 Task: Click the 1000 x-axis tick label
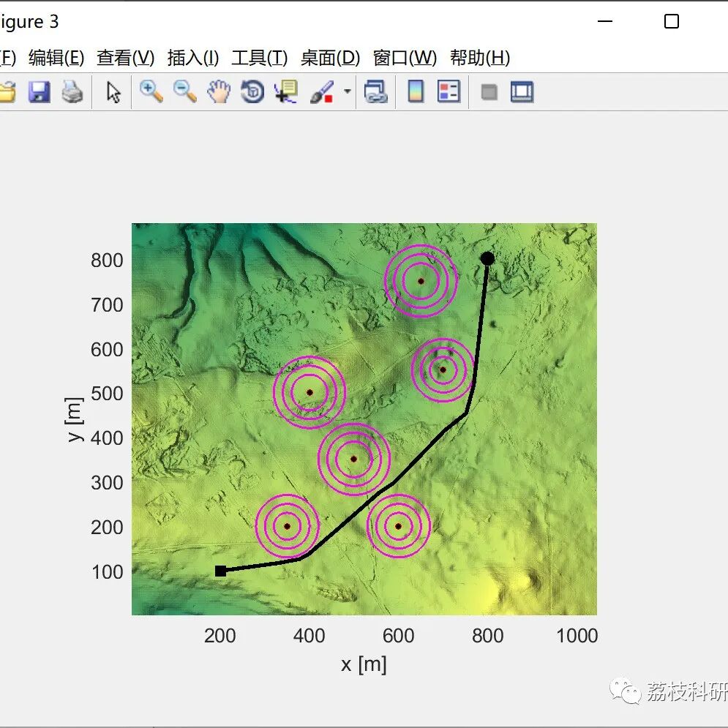577,636
